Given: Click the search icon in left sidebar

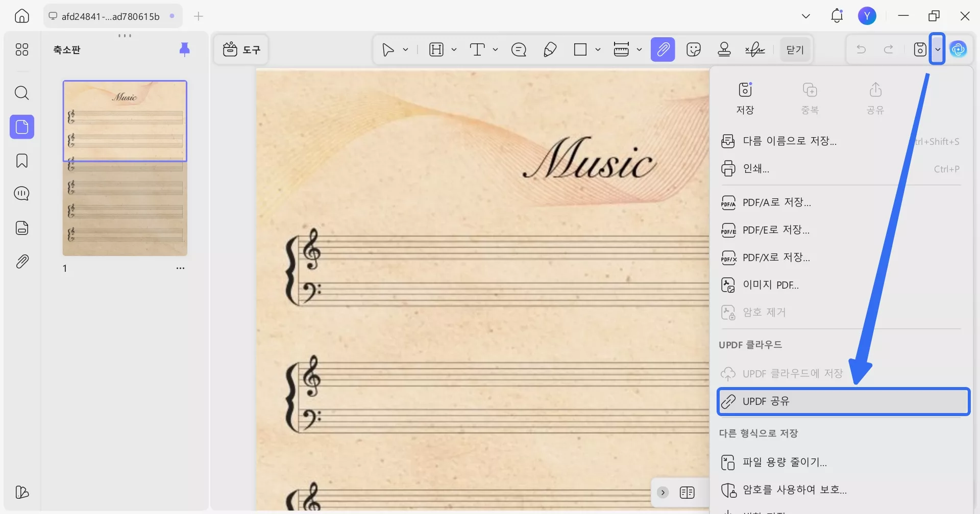Looking at the screenshot, I should [x=21, y=93].
